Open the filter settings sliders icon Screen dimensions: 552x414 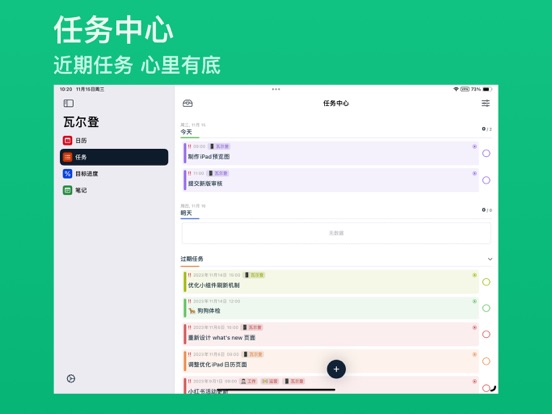point(485,103)
